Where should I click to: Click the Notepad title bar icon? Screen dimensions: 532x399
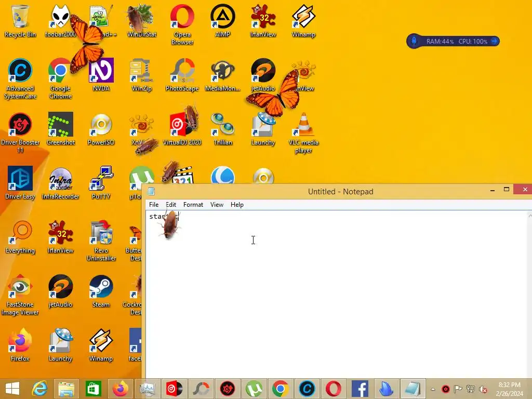point(151,191)
